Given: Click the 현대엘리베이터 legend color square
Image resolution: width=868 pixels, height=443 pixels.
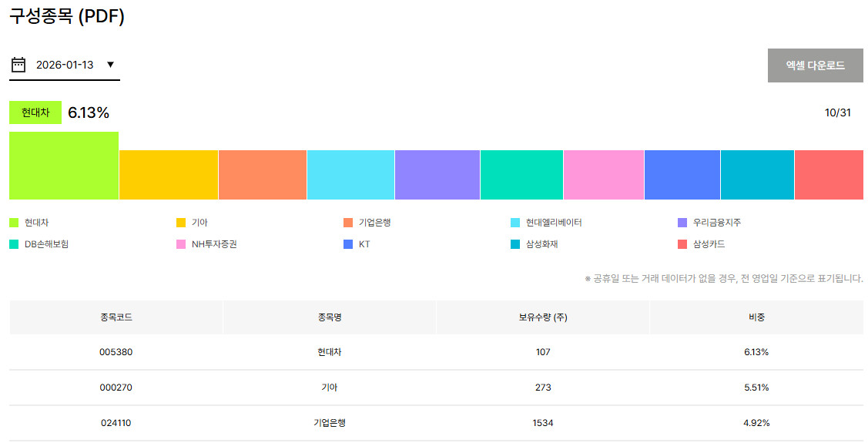Looking at the screenshot, I should click(x=515, y=223).
